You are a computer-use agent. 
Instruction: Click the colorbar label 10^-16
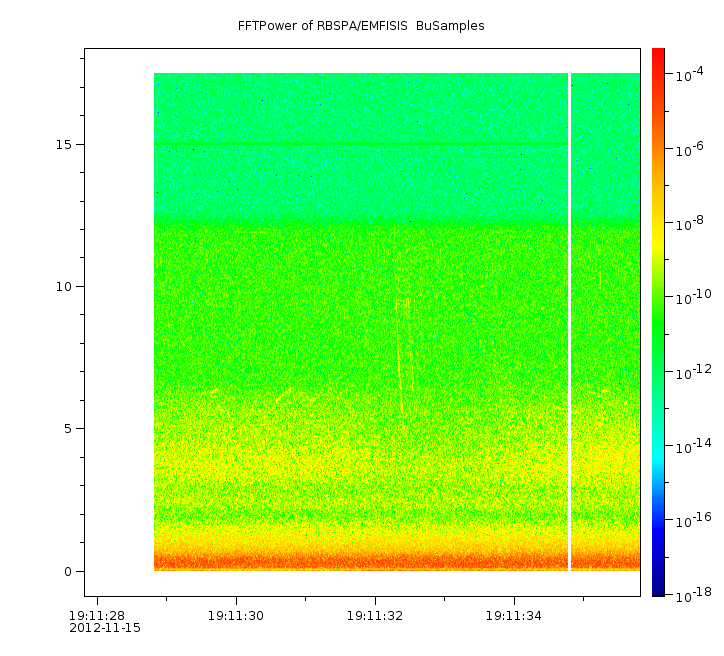[693, 521]
